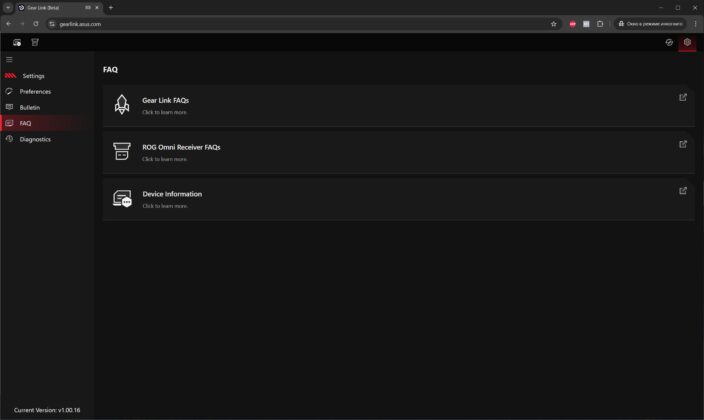Screen dimensions: 704x420
Task: Open the settings gear icon in the header
Action: click(x=687, y=42)
